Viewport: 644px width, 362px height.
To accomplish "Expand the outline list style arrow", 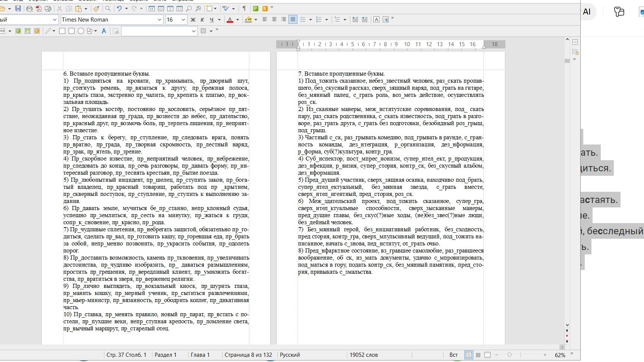I will [x=345, y=20].
